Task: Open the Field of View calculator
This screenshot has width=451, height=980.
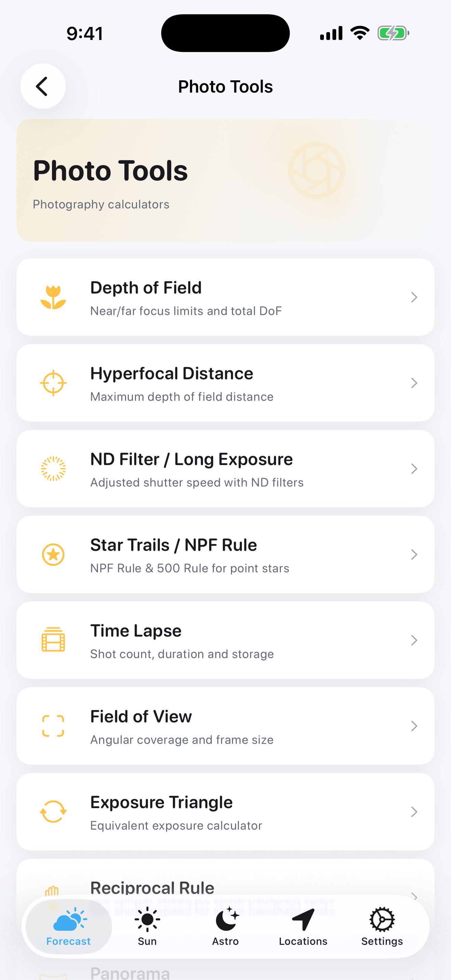Action: [225, 726]
